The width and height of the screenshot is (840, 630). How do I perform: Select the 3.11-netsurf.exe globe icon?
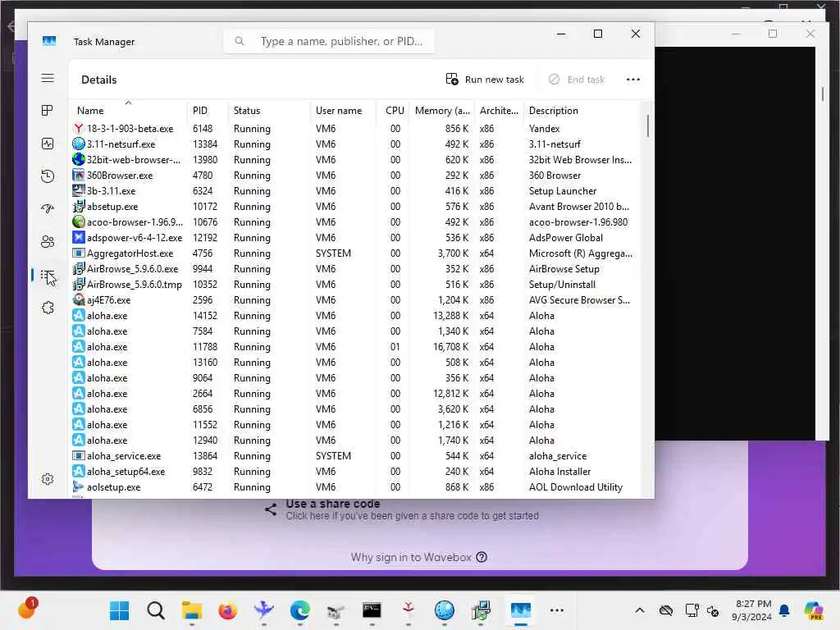[x=78, y=144]
